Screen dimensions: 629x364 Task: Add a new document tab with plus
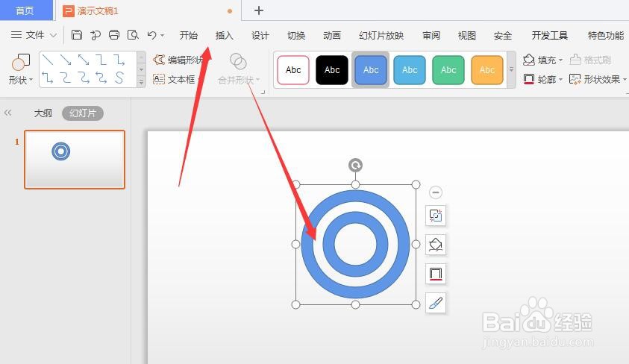(x=259, y=10)
